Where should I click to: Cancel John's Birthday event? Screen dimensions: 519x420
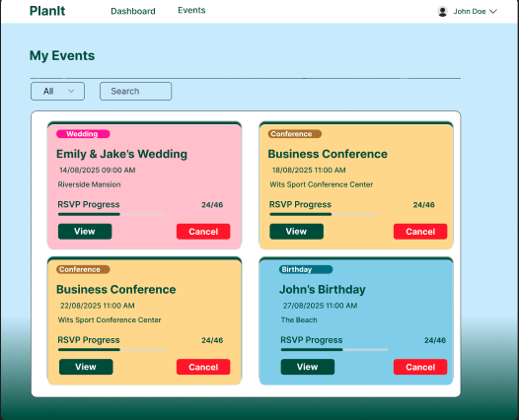pos(420,367)
